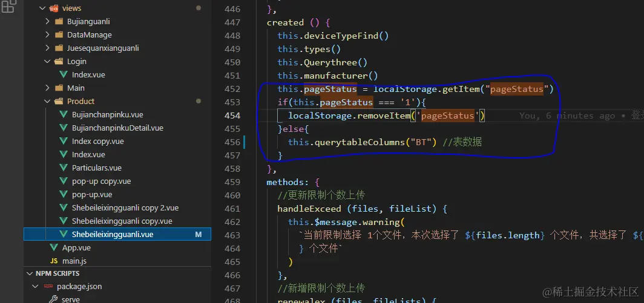This screenshot has width=644, height=303.
Task: Click the Login folder icon
Action: pos(59,61)
